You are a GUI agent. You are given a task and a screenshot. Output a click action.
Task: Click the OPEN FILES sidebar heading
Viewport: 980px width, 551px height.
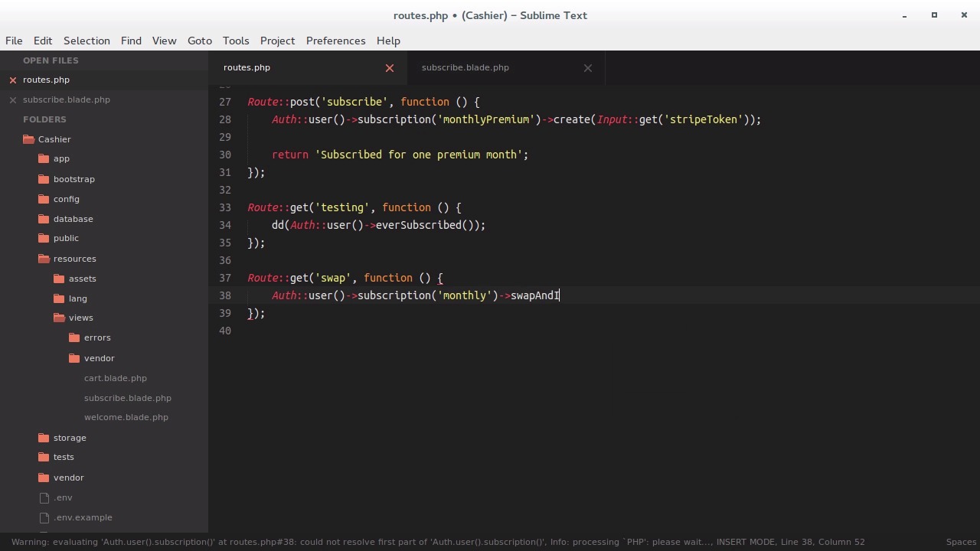[51, 60]
